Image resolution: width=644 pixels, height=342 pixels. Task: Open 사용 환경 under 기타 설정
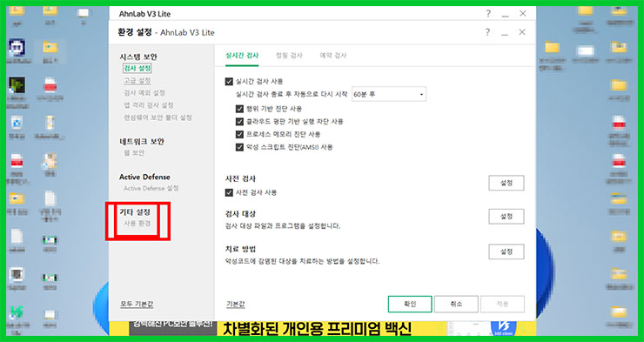138,224
